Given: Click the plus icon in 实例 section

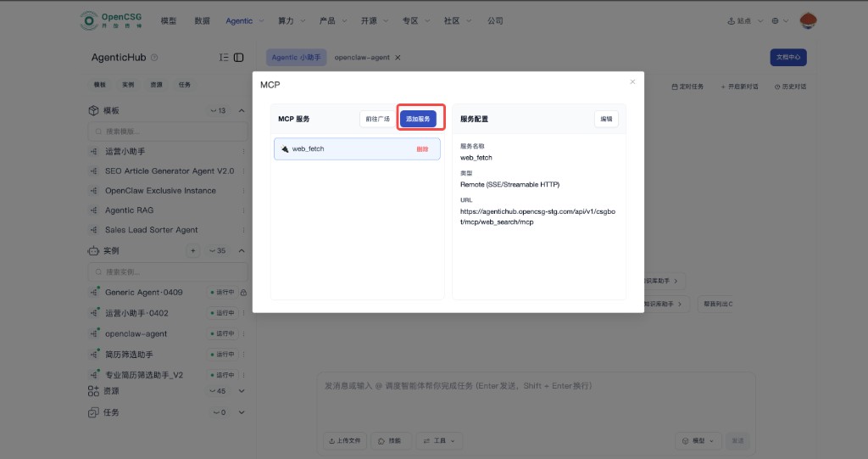Looking at the screenshot, I should click(192, 251).
